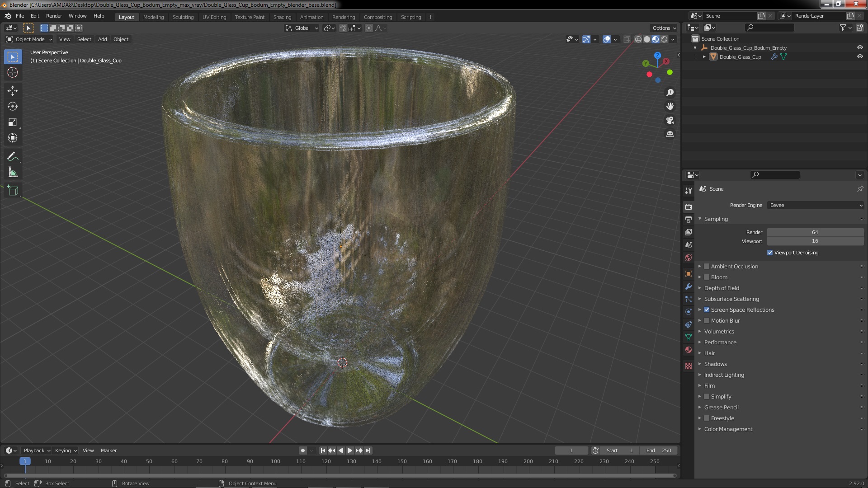Select the Move tool in toolbar

(13, 91)
